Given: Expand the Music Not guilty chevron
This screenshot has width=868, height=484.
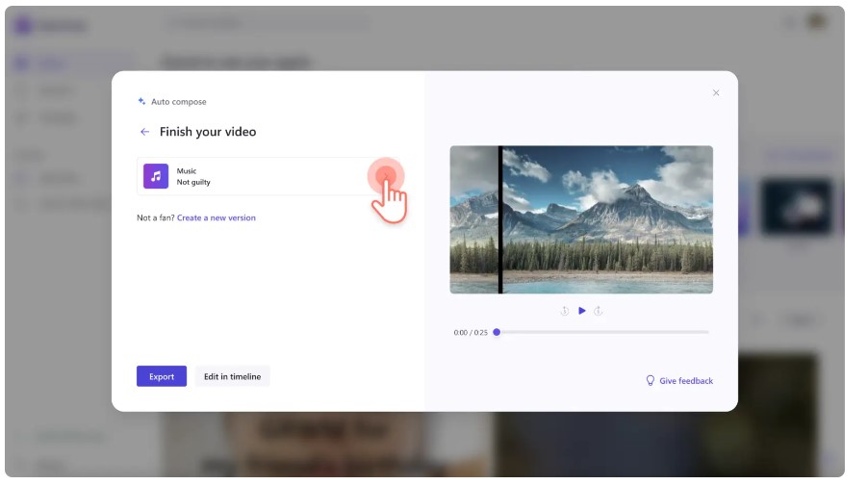Looking at the screenshot, I should pos(386,176).
